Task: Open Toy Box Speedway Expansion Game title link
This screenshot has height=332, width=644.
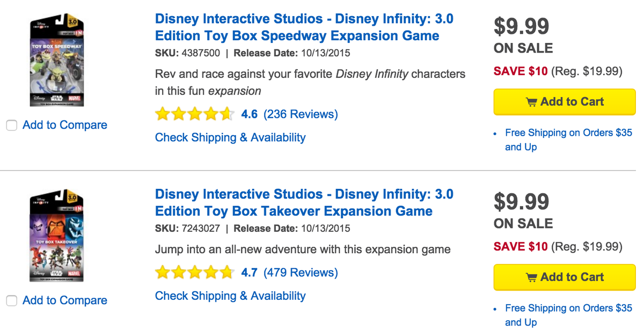Action: 304,27
